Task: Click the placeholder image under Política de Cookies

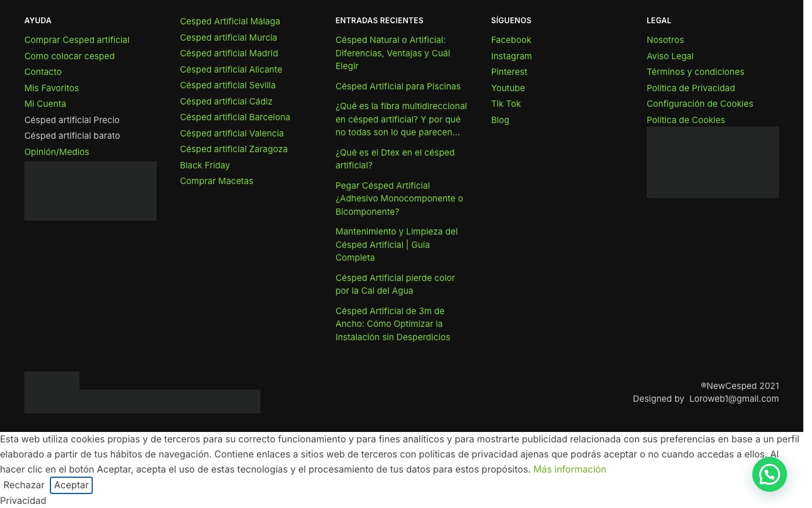Action: [712, 163]
